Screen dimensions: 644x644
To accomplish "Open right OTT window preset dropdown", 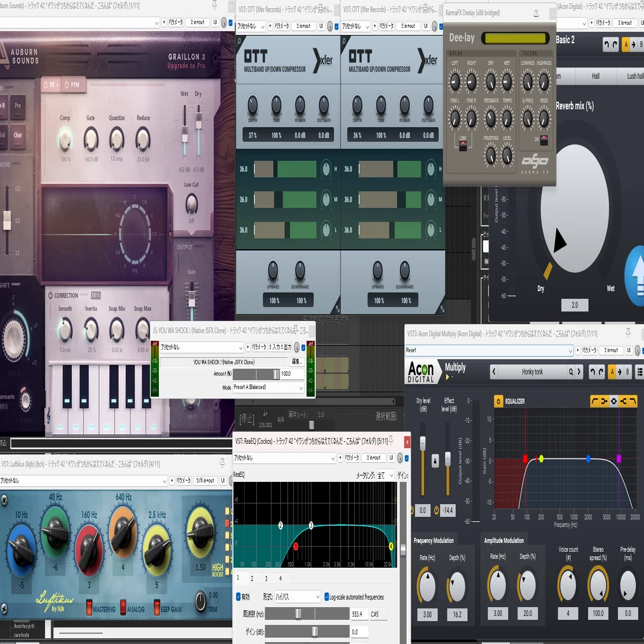I will [357, 26].
